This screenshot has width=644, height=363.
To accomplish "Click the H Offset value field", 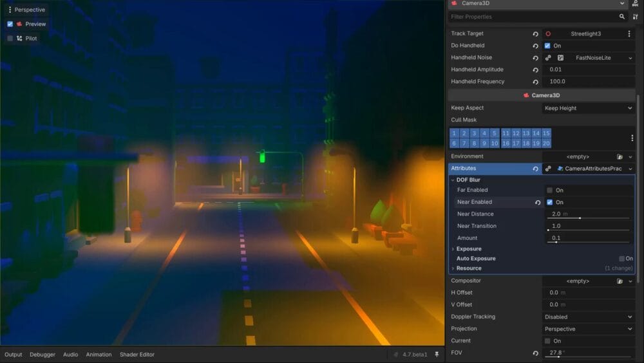I will [588, 293].
